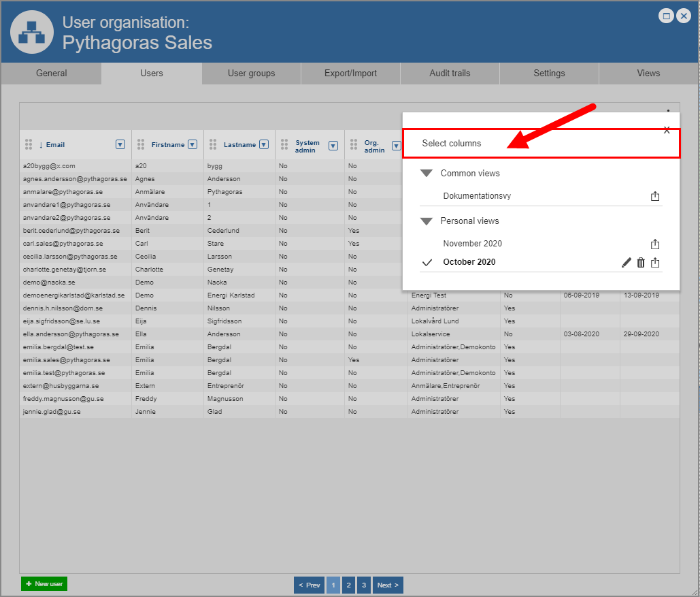Screen dimensions: 700x597
Task: Select the November 2020 personal view
Action: 472,244
